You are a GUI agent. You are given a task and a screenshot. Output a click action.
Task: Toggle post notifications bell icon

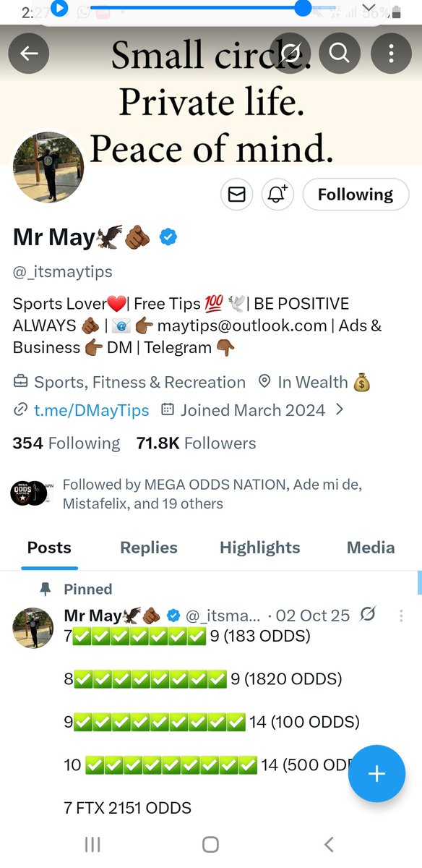coord(278,195)
